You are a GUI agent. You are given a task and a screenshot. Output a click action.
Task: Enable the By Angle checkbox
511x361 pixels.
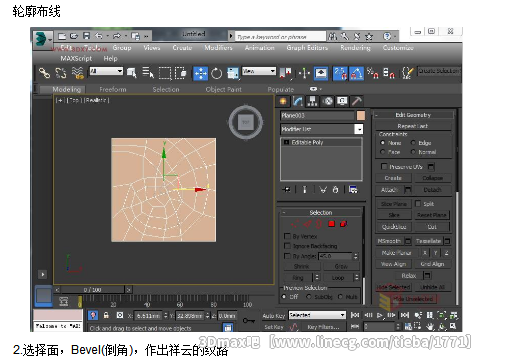[x=287, y=256]
